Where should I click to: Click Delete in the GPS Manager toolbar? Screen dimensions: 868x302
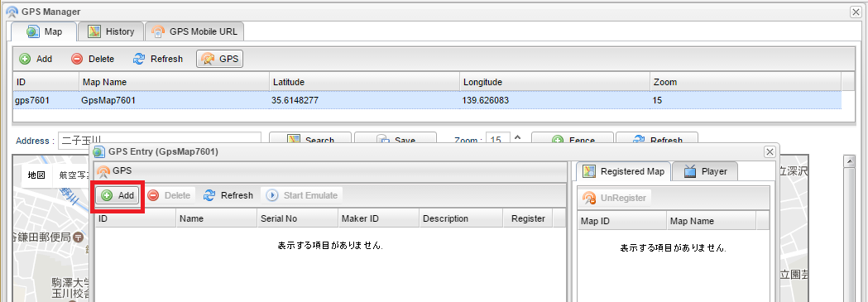(93, 59)
